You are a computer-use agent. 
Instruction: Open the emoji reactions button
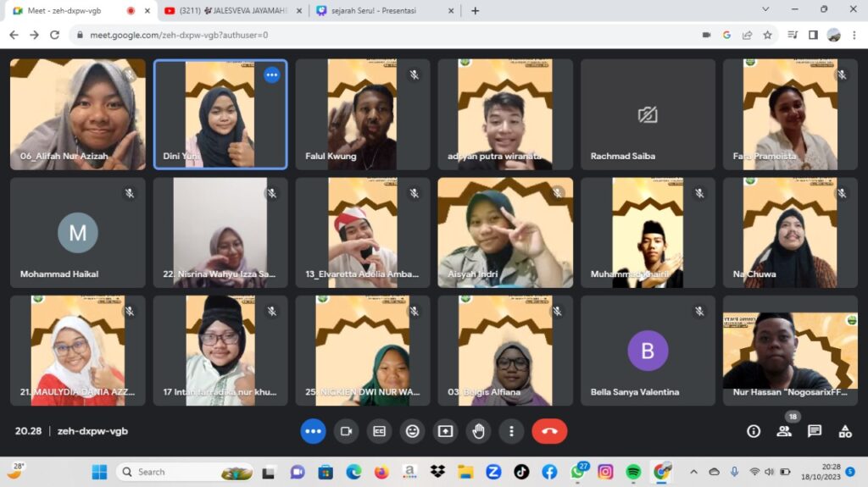[x=412, y=431]
